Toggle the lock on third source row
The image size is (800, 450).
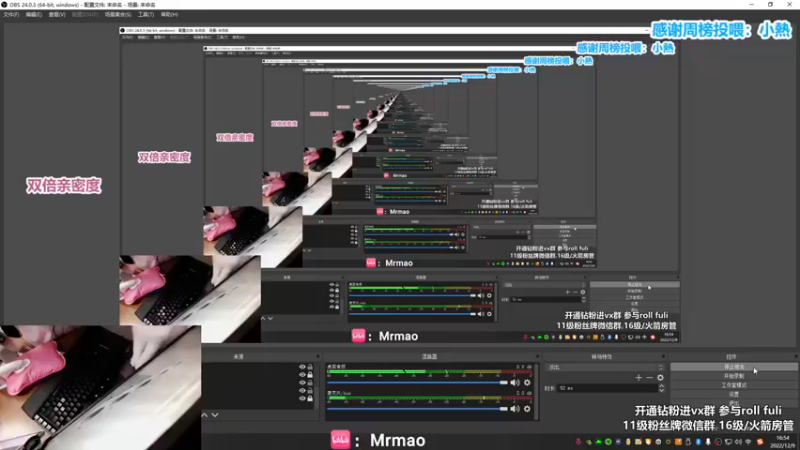tap(310, 383)
